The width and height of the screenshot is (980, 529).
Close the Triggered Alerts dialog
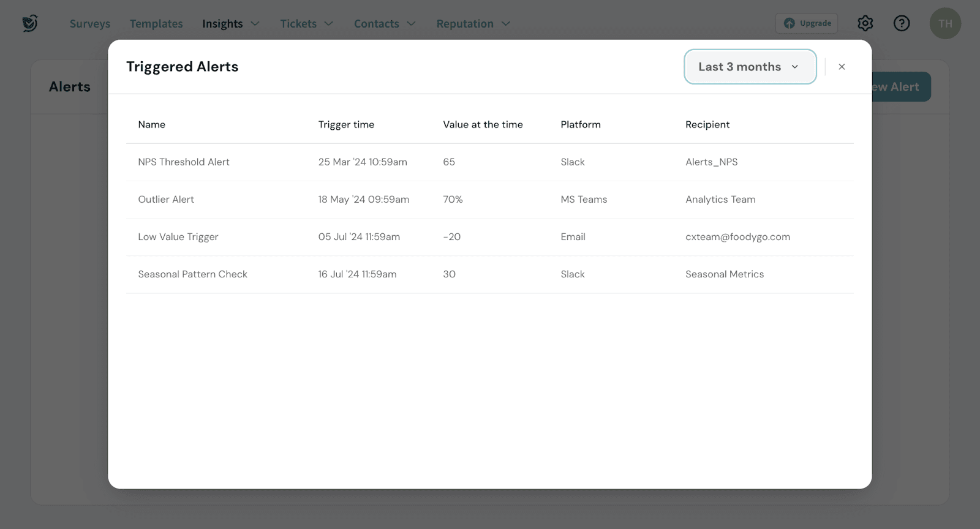pyautogui.click(x=842, y=67)
